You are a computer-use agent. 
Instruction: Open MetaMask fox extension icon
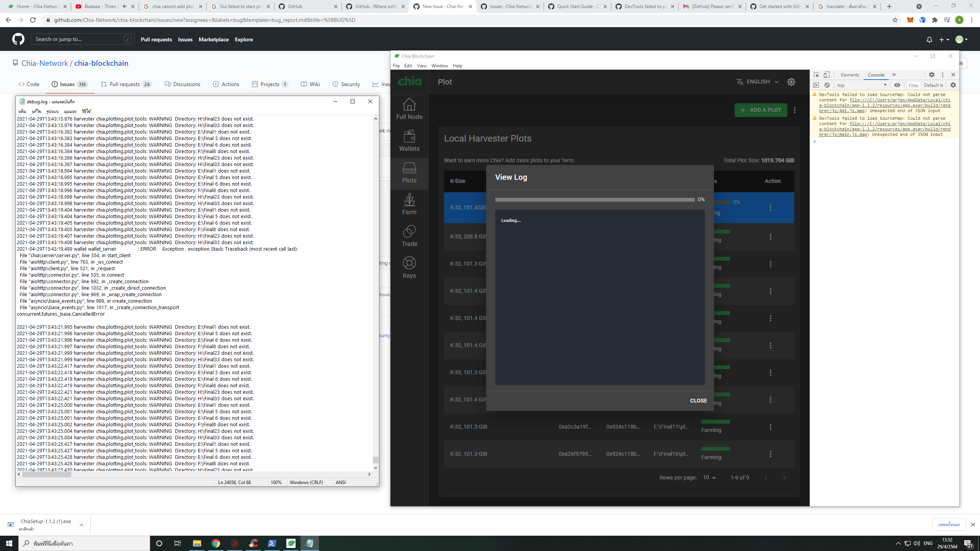coord(910,20)
